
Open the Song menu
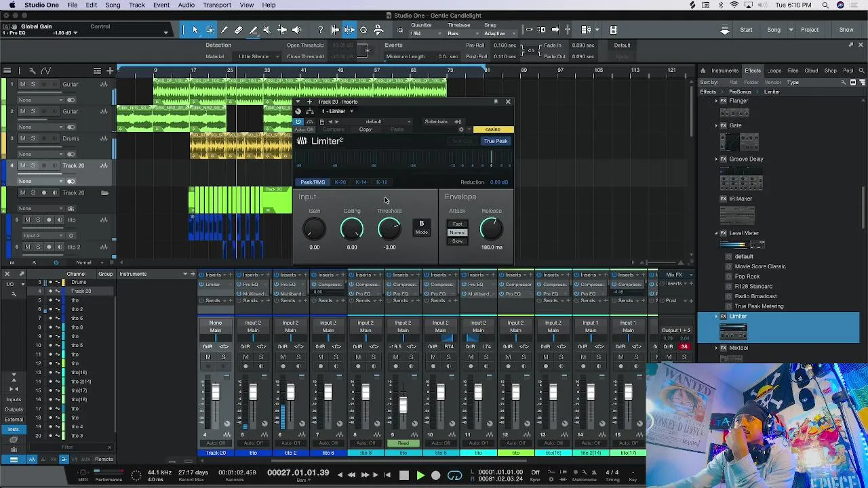click(x=113, y=5)
